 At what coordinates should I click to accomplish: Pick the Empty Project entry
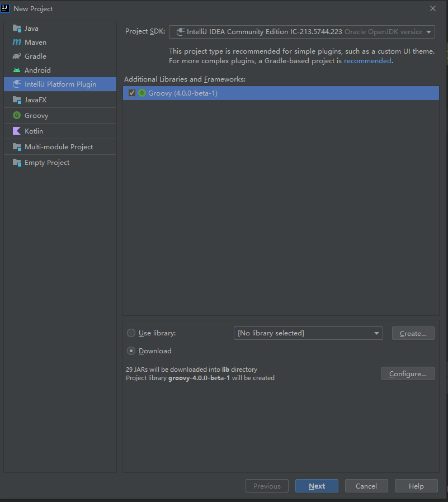coord(60,162)
